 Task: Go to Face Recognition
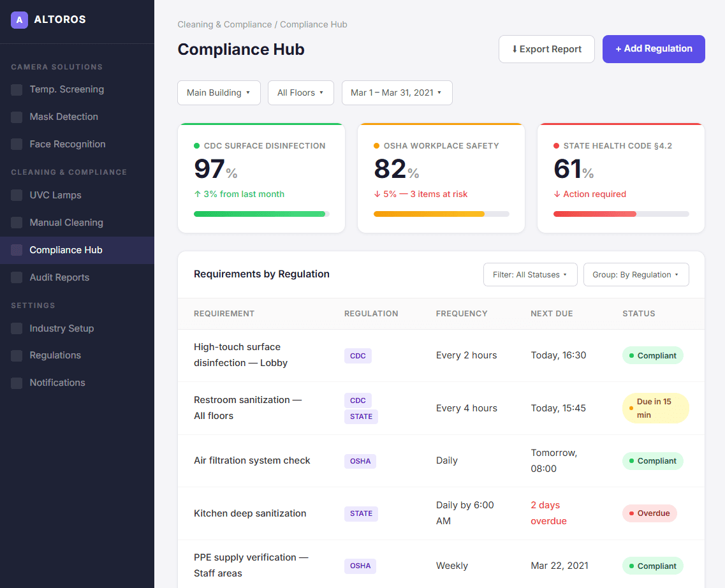[x=77, y=144]
